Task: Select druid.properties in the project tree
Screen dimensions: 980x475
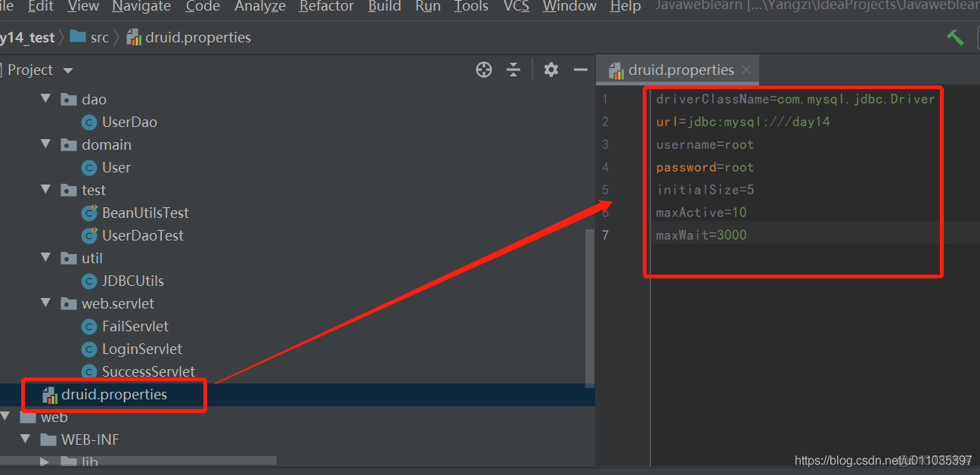Action: click(x=114, y=395)
